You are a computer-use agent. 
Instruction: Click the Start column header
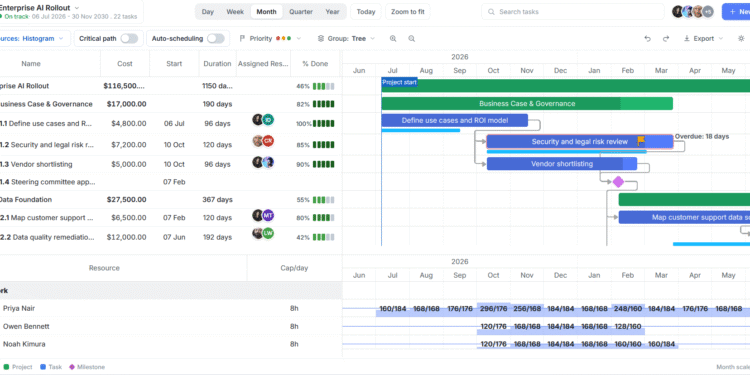click(x=174, y=64)
